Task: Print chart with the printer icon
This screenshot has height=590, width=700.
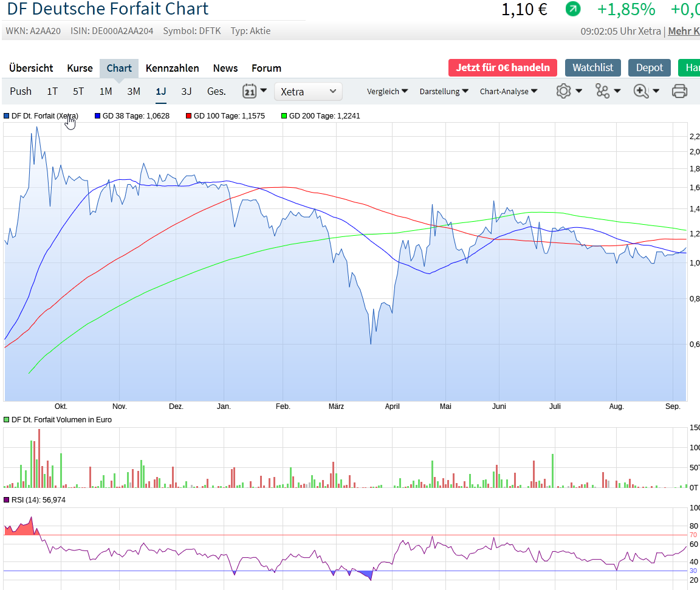Action: click(x=679, y=91)
